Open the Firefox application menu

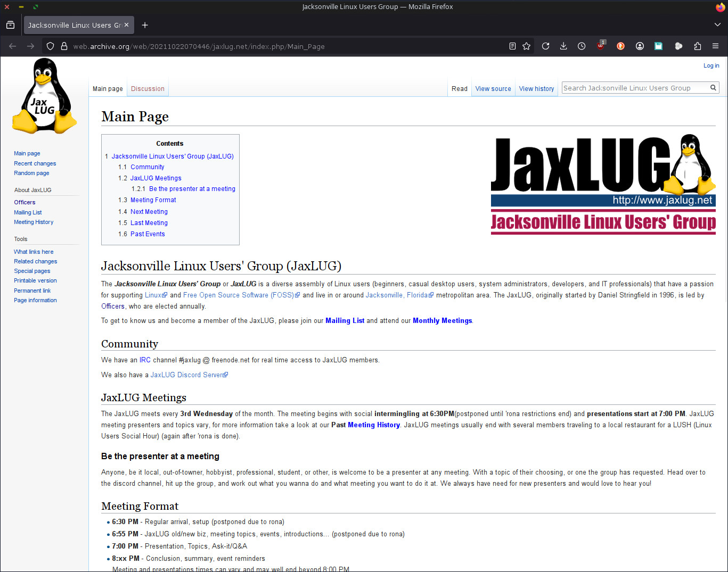pos(716,46)
